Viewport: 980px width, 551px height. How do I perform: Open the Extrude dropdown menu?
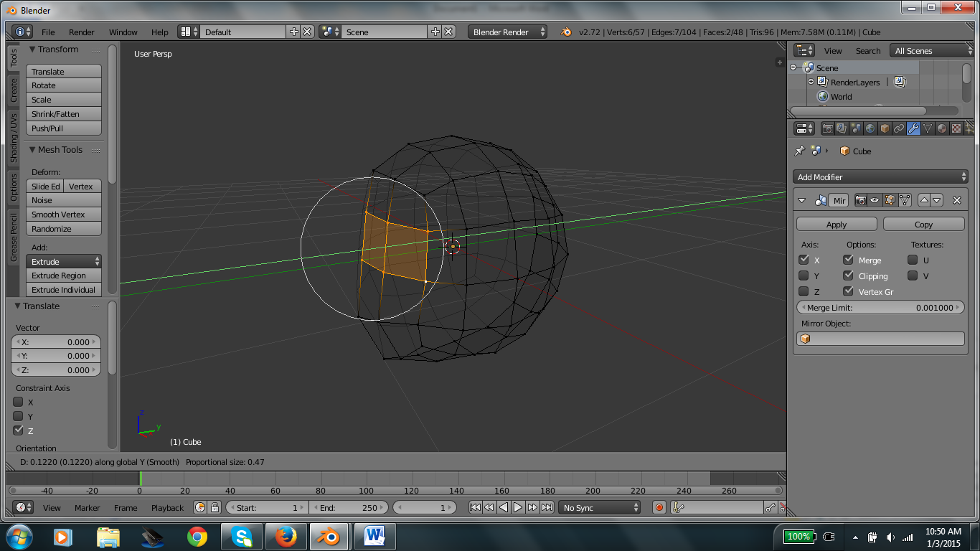pyautogui.click(x=64, y=261)
